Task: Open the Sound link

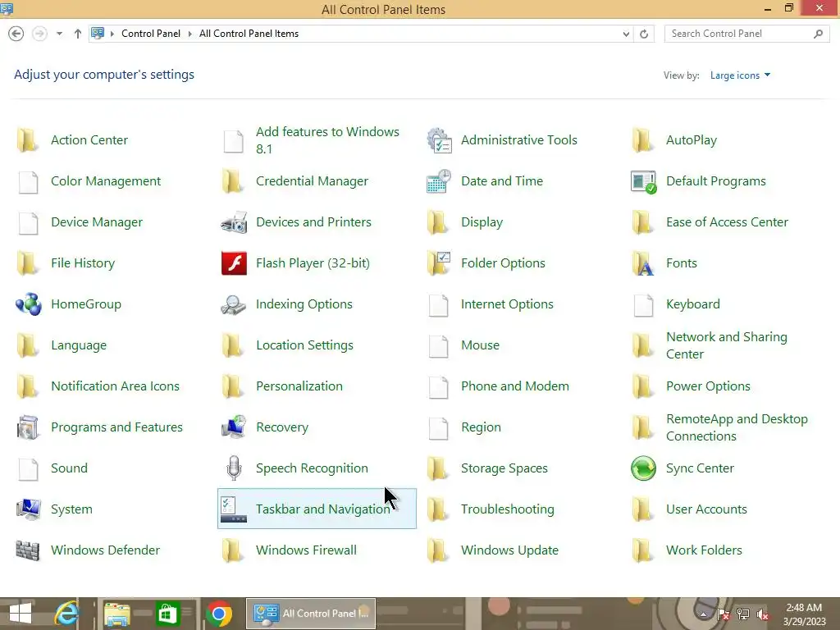Action: (69, 468)
